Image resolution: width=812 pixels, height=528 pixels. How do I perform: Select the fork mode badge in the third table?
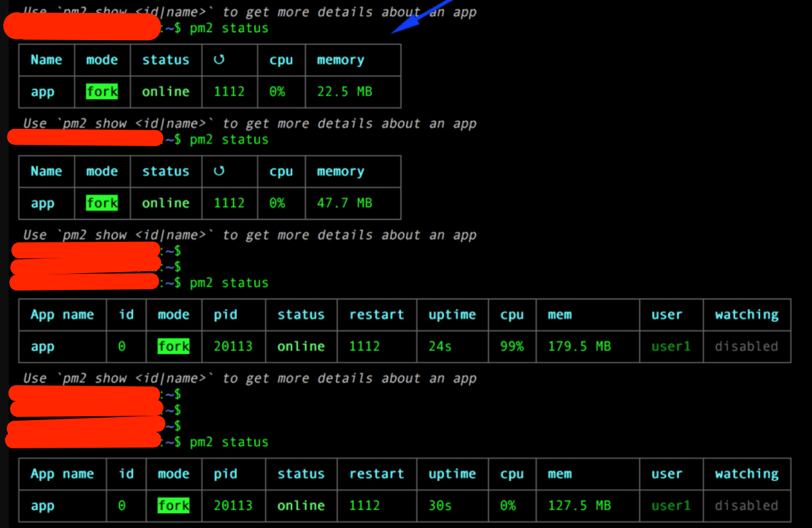coord(173,346)
